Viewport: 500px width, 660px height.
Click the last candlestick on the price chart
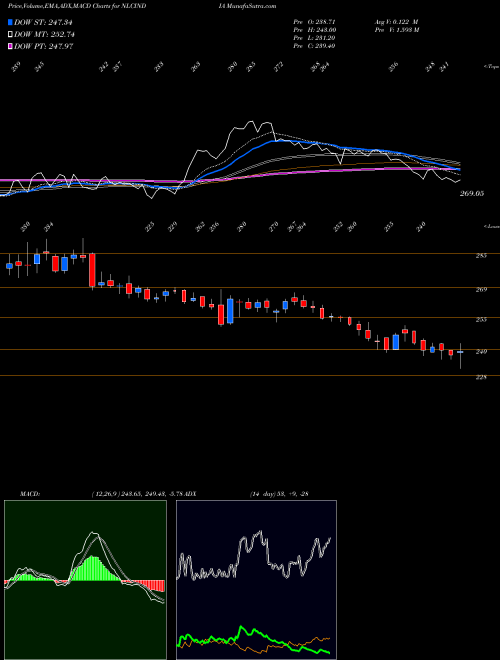pos(460,355)
